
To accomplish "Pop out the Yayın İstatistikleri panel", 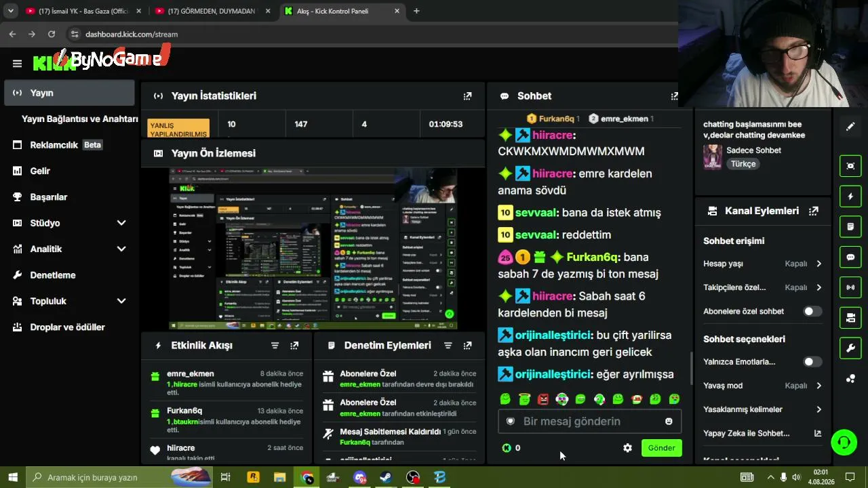I will pyautogui.click(x=467, y=96).
